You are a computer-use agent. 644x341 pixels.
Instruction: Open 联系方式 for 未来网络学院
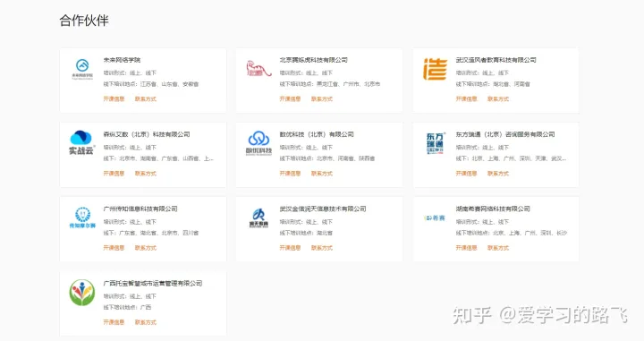click(x=146, y=99)
